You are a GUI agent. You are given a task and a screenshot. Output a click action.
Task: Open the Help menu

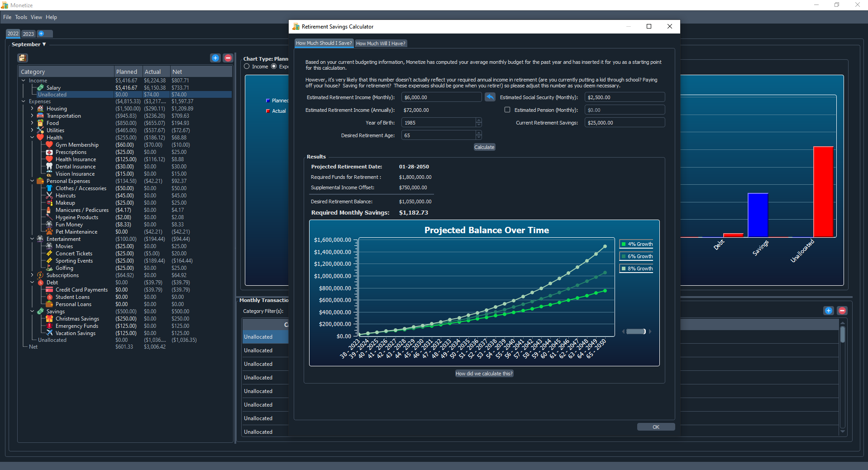point(52,17)
